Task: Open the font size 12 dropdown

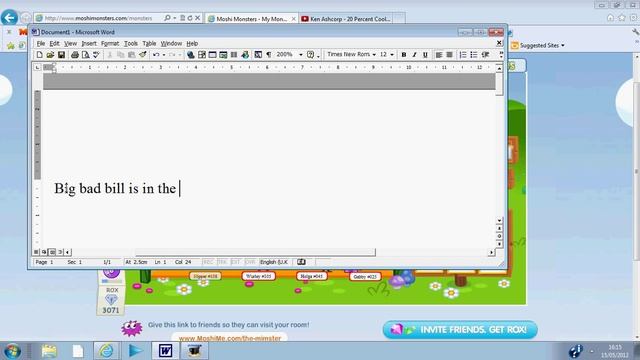Action: click(392, 55)
